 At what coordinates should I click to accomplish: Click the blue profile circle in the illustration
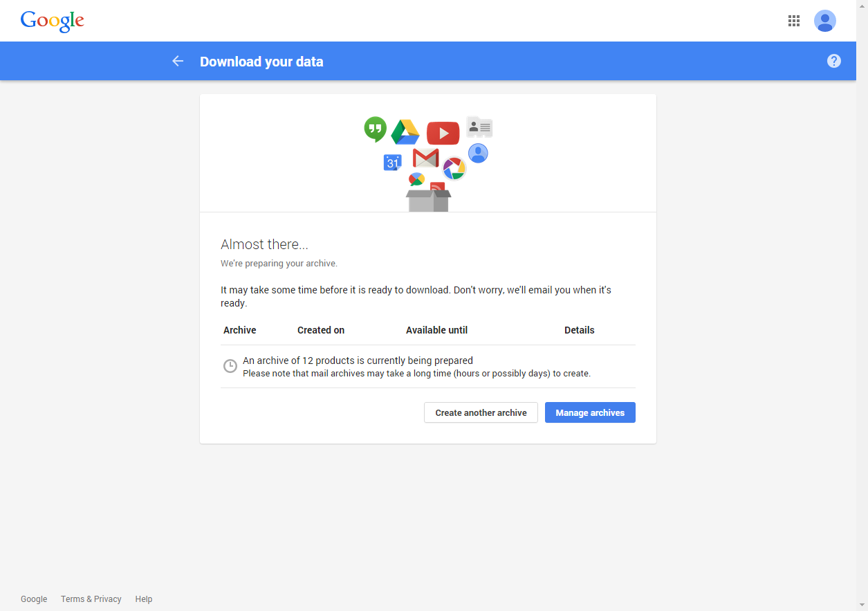point(478,153)
